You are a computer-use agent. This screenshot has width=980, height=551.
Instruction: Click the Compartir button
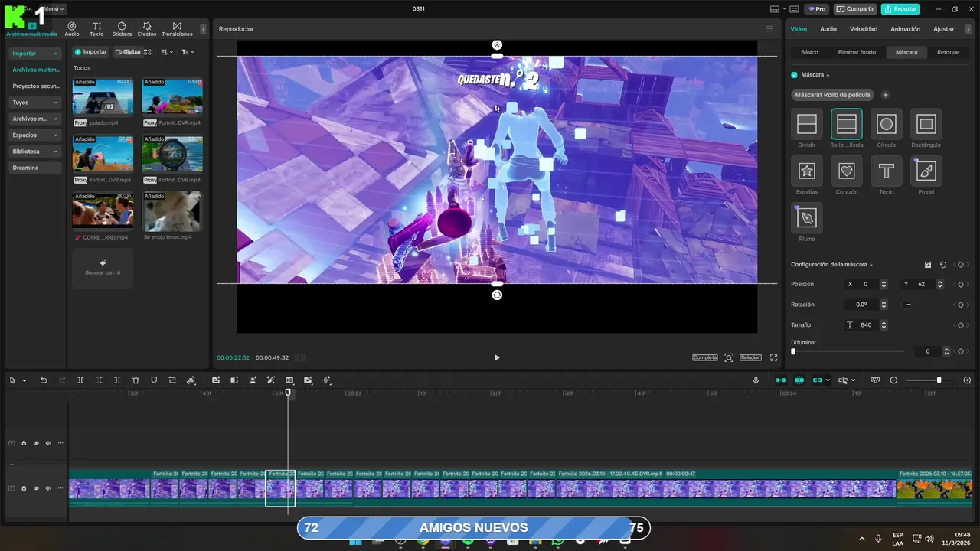click(x=855, y=9)
